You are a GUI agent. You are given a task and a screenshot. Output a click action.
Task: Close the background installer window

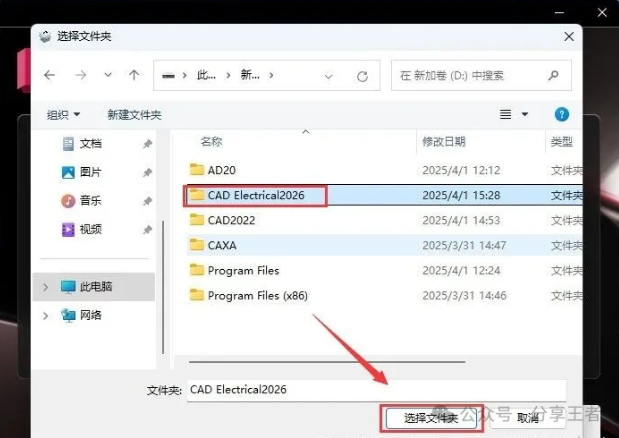pos(602,13)
